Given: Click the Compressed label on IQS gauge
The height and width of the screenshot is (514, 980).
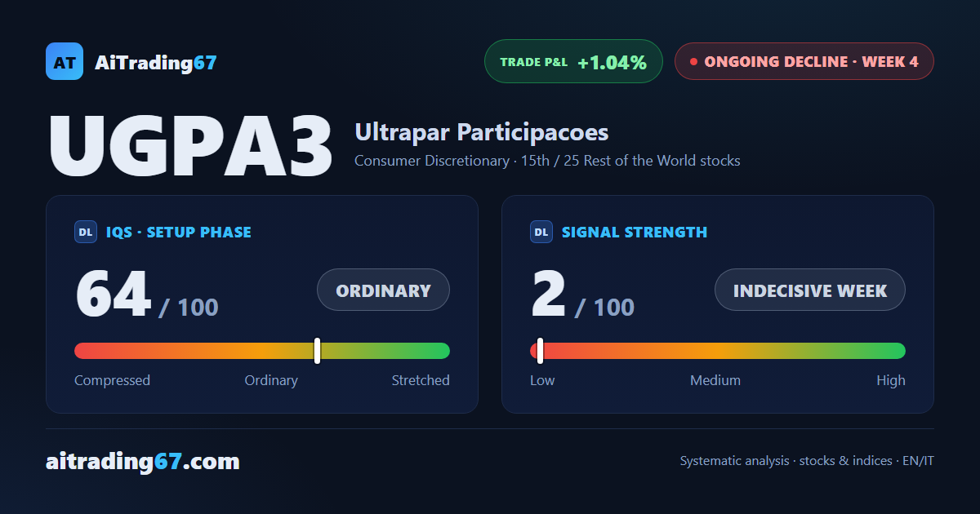Looking at the screenshot, I should coord(112,380).
